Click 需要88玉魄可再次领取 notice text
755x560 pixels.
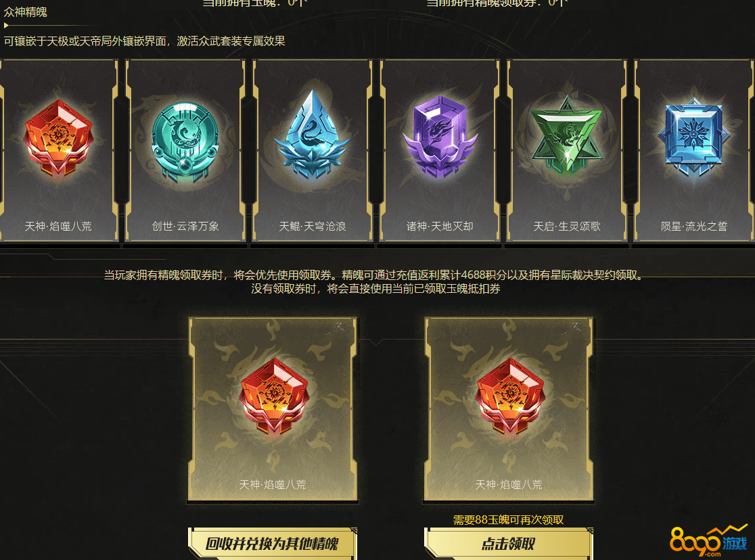pos(509,519)
